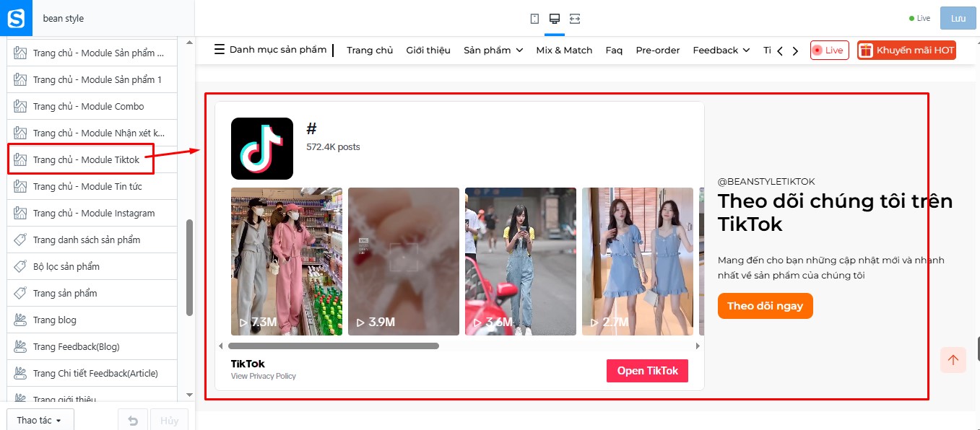Expand the Thao tác dropdown
Viewport: 980px width, 430px height.
40,420
